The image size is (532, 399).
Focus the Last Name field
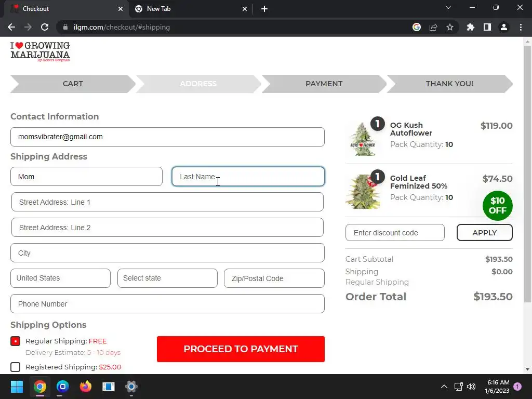pos(248,177)
